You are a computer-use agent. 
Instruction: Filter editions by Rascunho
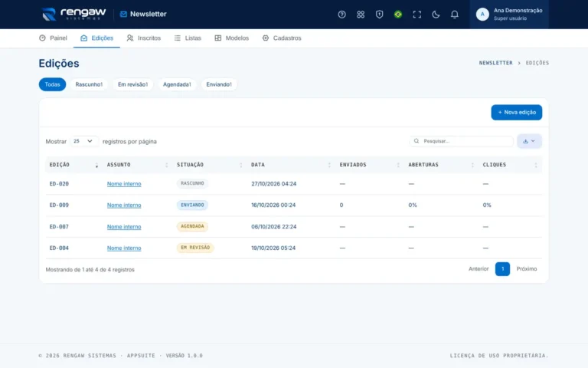click(x=89, y=84)
